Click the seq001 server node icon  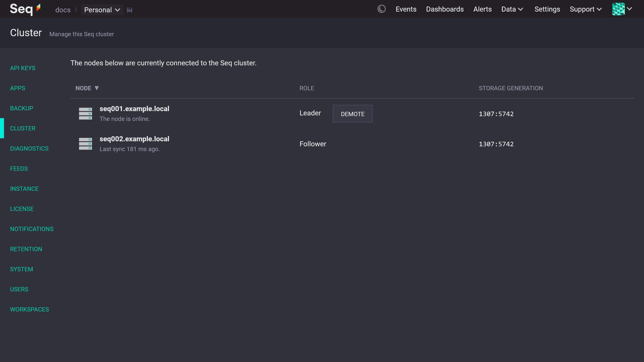[x=86, y=114]
